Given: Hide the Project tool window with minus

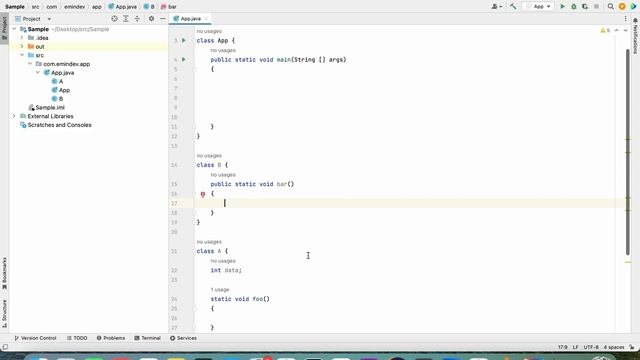Looking at the screenshot, I should click(x=162, y=19).
